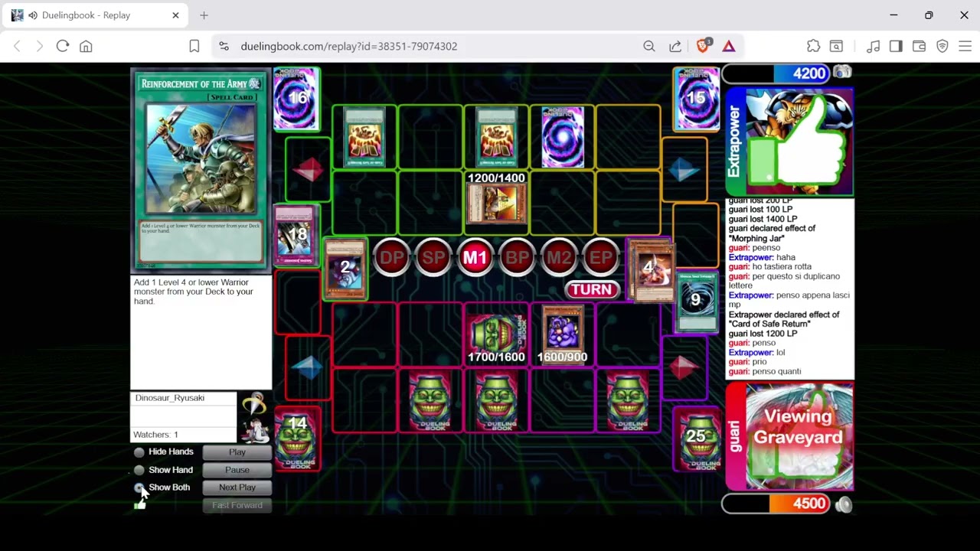This screenshot has width=980, height=551.
Task: Open player's extra deck showing 14
Action: tap(298, 439)
